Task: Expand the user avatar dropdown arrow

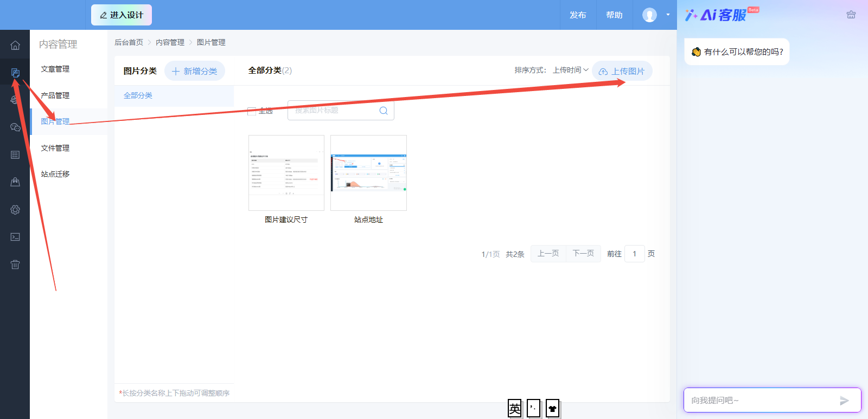Action: coord(668,15)
